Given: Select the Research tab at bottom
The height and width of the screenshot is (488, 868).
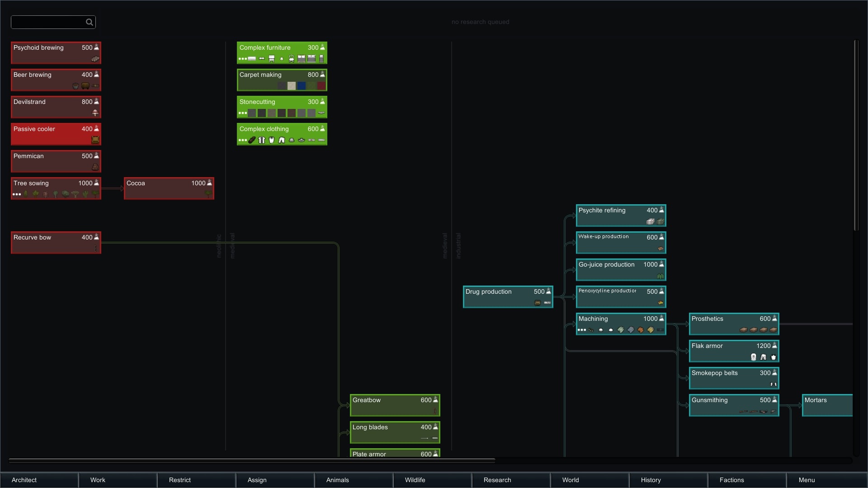Looking at the screenshot, I should (x=497, y=480).
